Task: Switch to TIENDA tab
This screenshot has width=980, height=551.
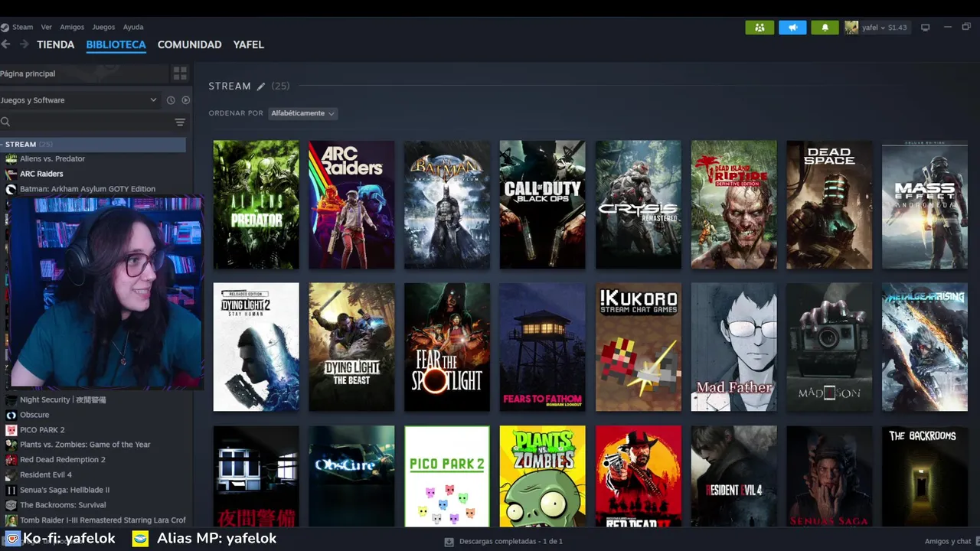Action: pyautogui.click(x=56, y=44)
